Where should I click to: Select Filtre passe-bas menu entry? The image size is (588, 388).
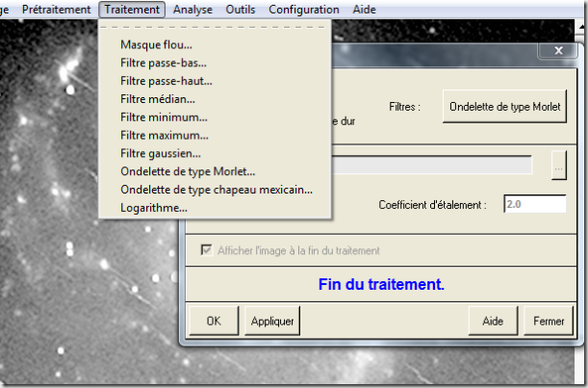tap(164, 63)
